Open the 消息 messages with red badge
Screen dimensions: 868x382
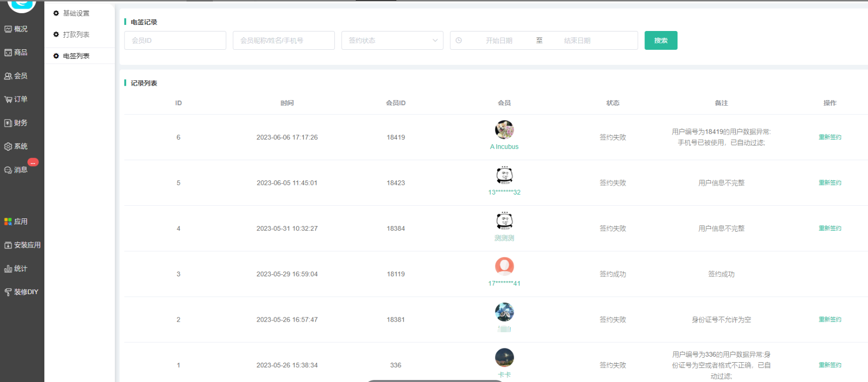click(16, 170)
